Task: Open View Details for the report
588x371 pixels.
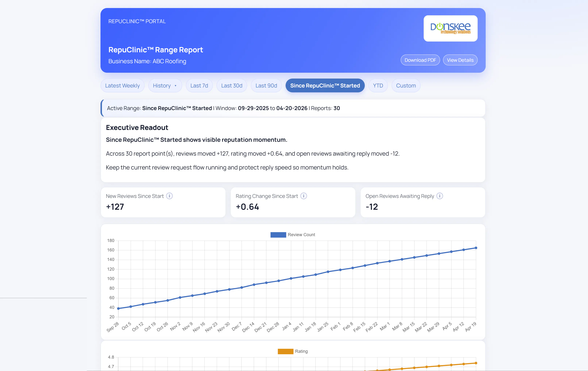Action: pos(460,60)
